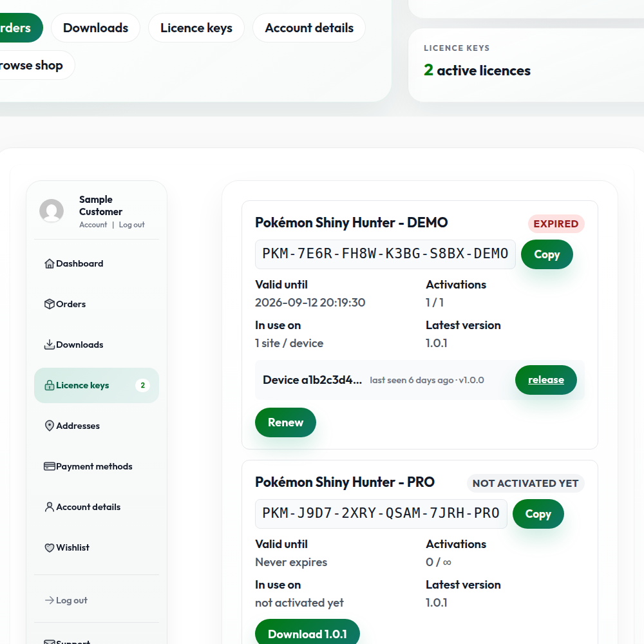644x644 pixels.
Task: Copy the DEMO licence key
Action: click(547, 254)
